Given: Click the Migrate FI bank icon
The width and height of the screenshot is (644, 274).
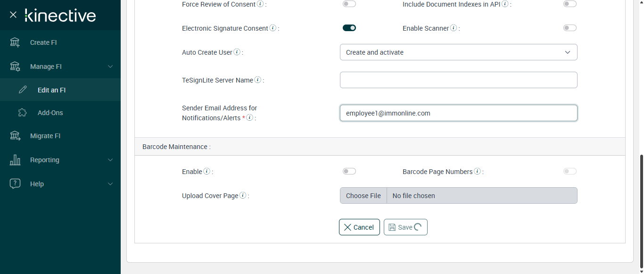Looking at the screenshot, I should pyautogui.click(x=15, y=136).
